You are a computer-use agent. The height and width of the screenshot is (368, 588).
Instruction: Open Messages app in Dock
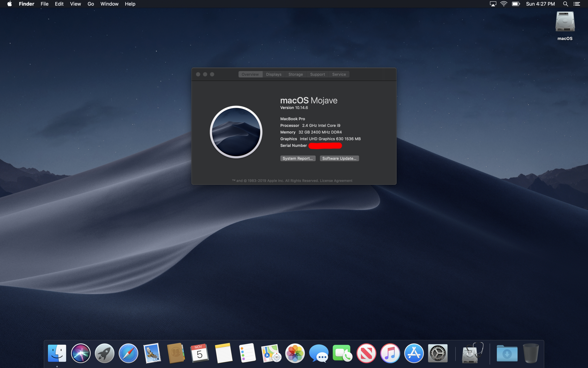[319, 353]
